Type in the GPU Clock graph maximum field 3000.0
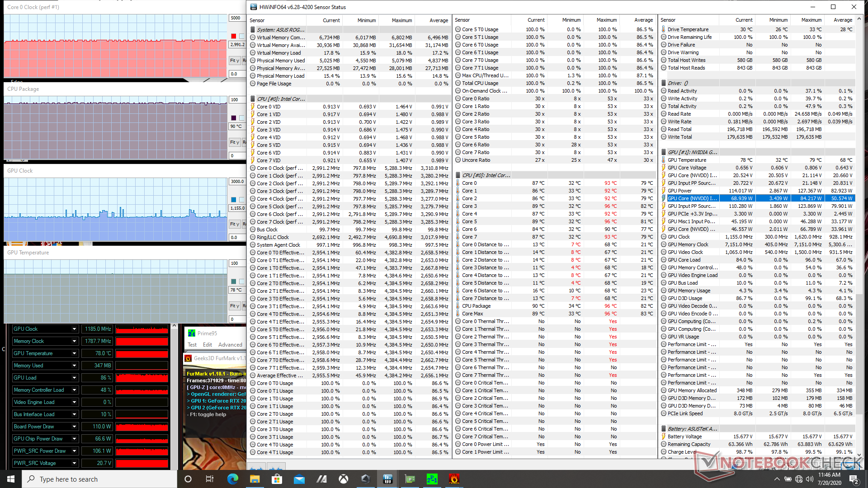 [237, 182]
